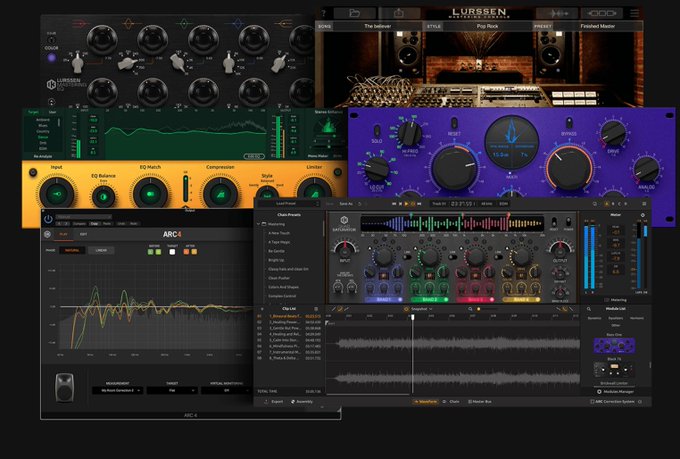This screenshot has height=459, width=680.
Task: Toggle the BYPASS switch on purple Bass One
Action: pyautogui.click(x=569, y=123)
